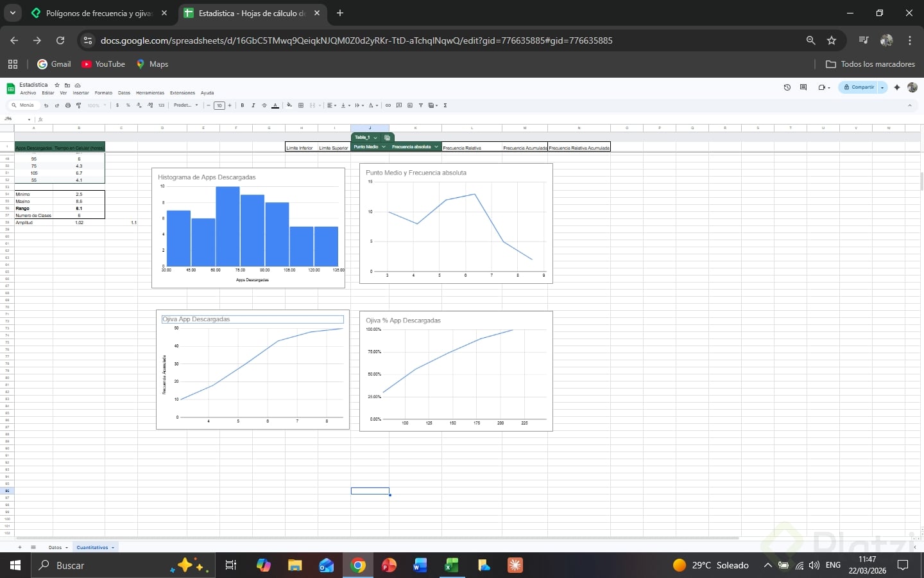
Task: Open the Insertar menu
Action: (81, 93)
